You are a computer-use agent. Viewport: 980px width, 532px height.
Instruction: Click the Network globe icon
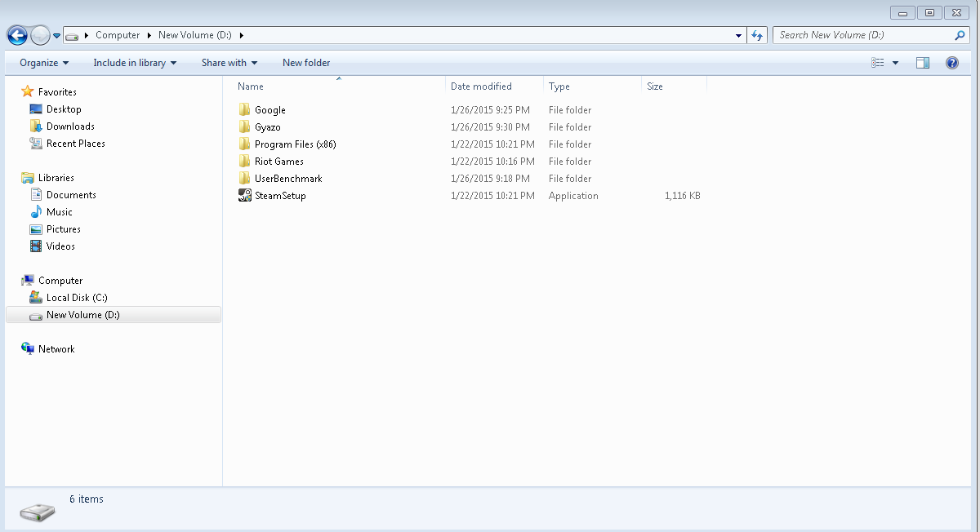point(28,348)
